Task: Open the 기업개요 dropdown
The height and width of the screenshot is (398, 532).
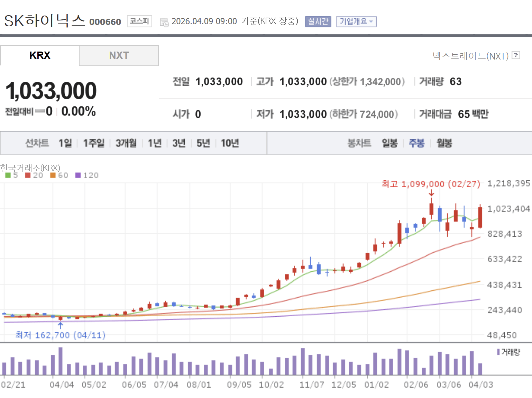Action: pyautogui.click(x=356, y=21)
